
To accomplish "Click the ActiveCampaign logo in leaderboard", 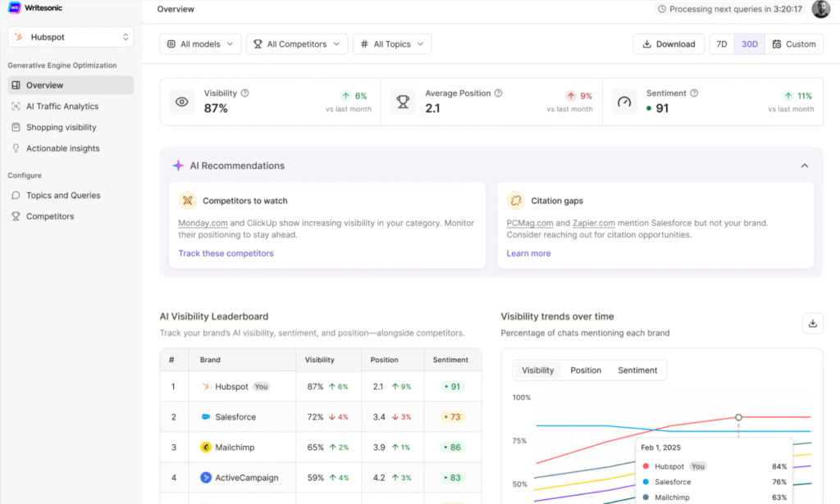I will coord(206,477).
